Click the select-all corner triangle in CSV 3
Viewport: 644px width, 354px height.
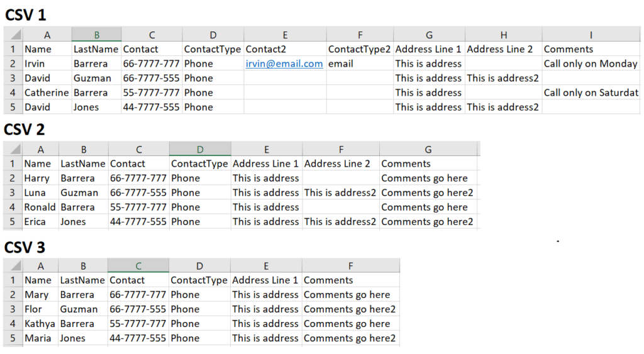[x=13, y=266]
